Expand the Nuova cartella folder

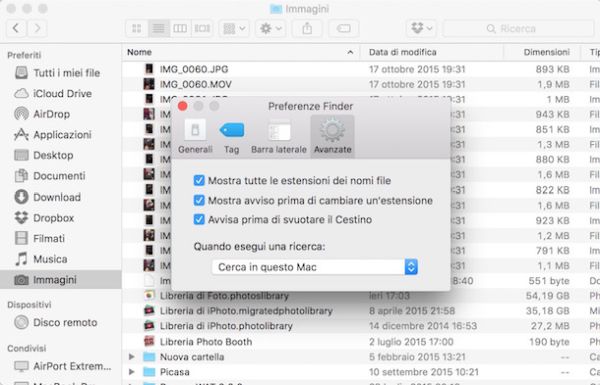132,357
